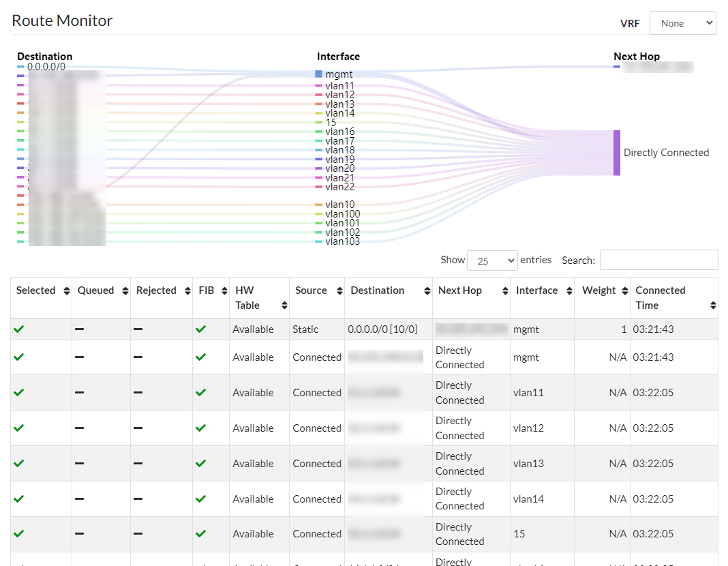This screenshot has height=566, width=728.
Task: Click the vlan100 interface label in the diagram
Action: click(343, 213)
